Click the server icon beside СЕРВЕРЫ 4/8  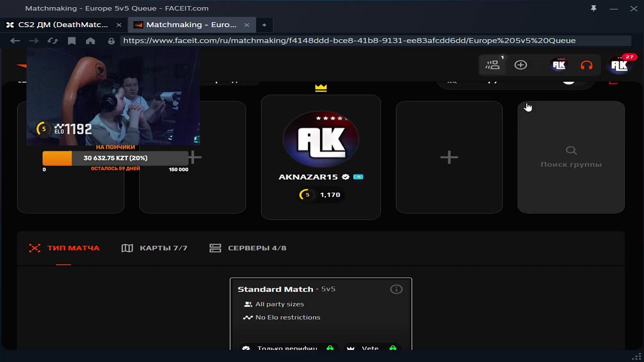[x=215, y=248]
